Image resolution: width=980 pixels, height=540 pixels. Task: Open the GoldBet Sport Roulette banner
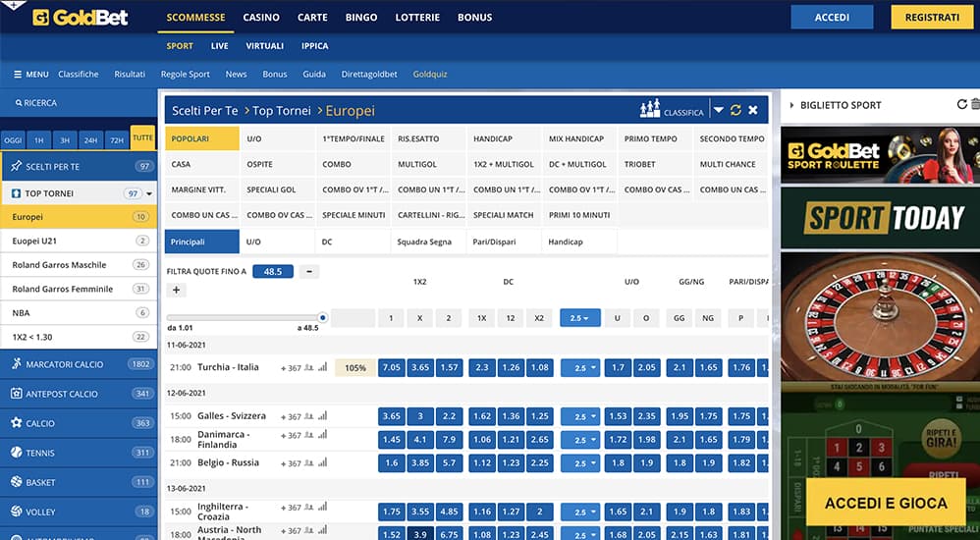tap(881, 155)
